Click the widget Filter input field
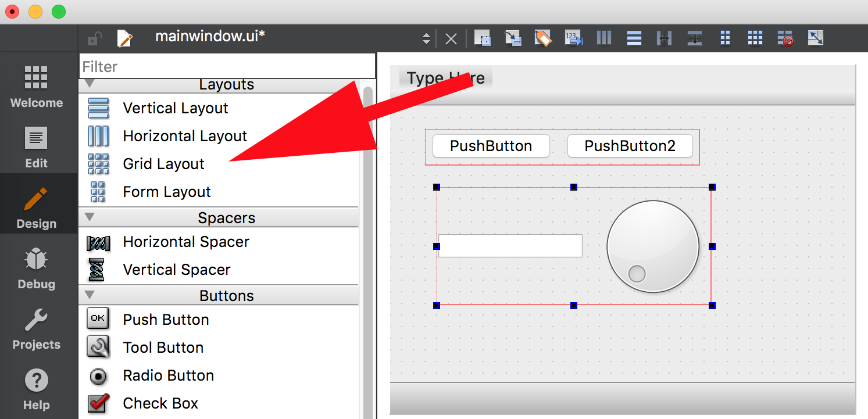Screen dimensions: 868x419 227,66
